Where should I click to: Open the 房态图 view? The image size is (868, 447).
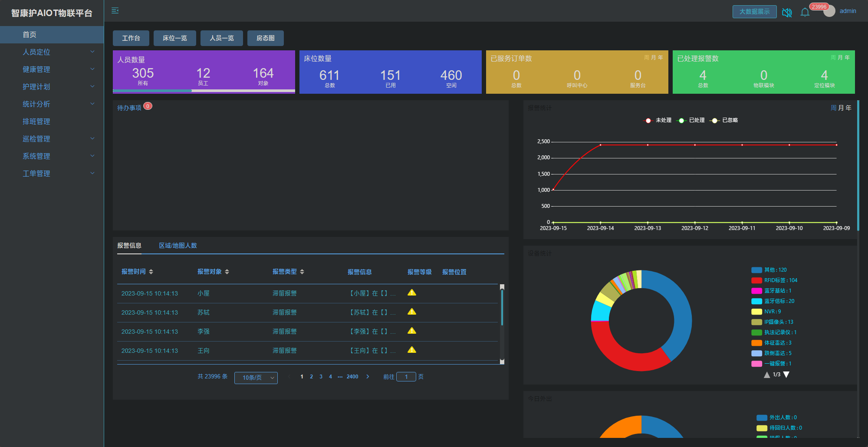266,38
